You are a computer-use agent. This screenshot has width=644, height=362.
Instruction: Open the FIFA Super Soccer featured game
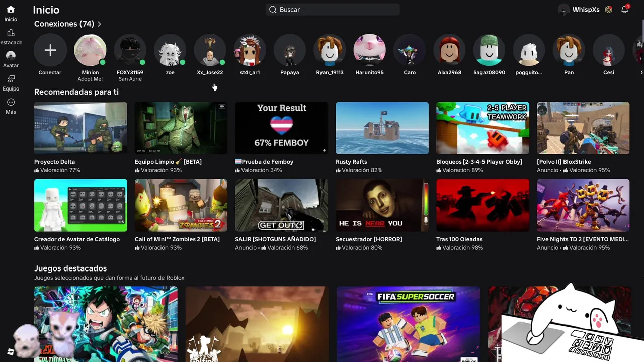(408, 324)
